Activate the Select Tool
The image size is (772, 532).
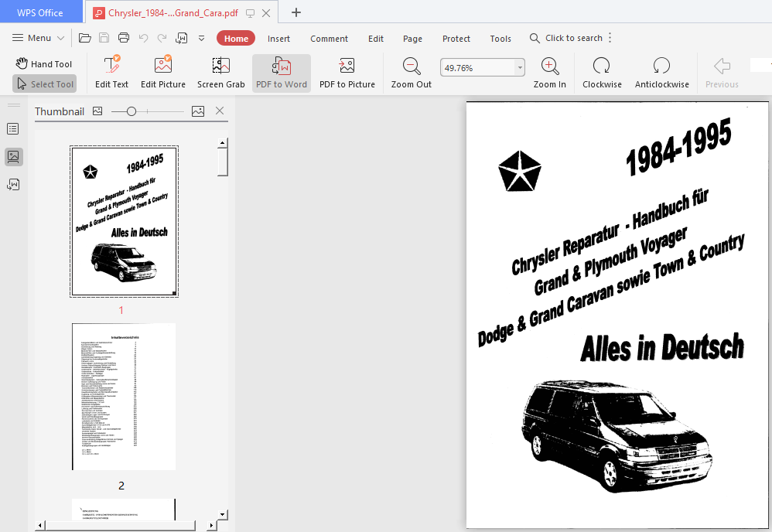point(45,84)
